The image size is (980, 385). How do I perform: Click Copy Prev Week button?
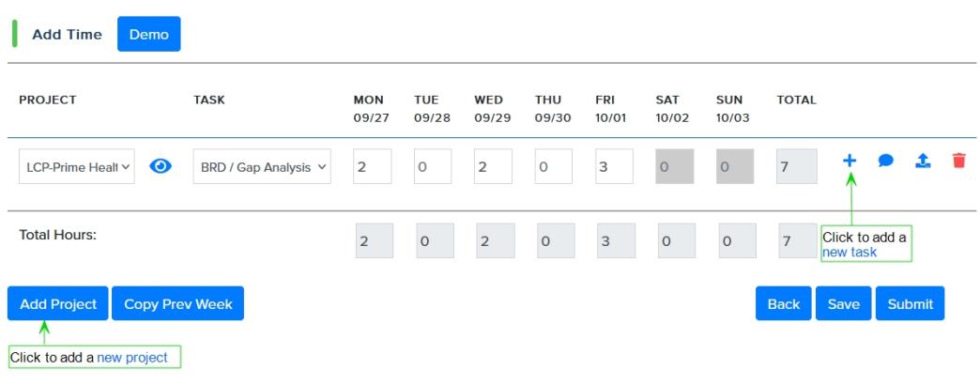pos(178,303)
